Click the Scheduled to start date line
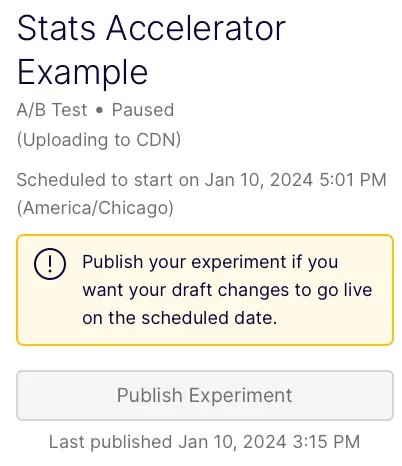 202,180
